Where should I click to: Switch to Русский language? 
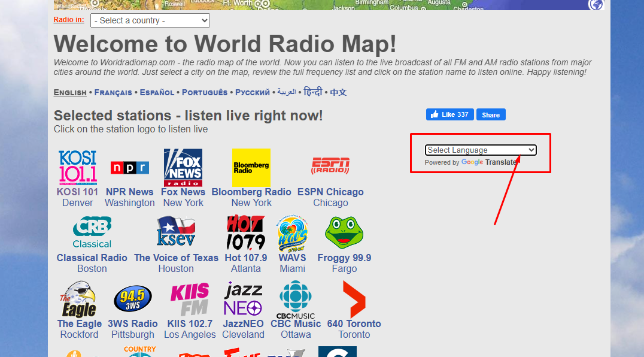[x=253, y=92]
